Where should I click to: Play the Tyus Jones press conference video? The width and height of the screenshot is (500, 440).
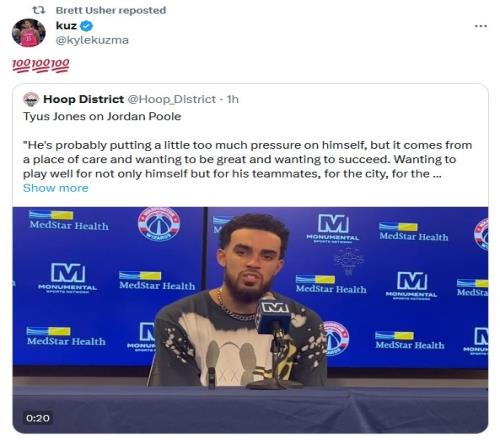pyautogui.click(x=250, y=320)
